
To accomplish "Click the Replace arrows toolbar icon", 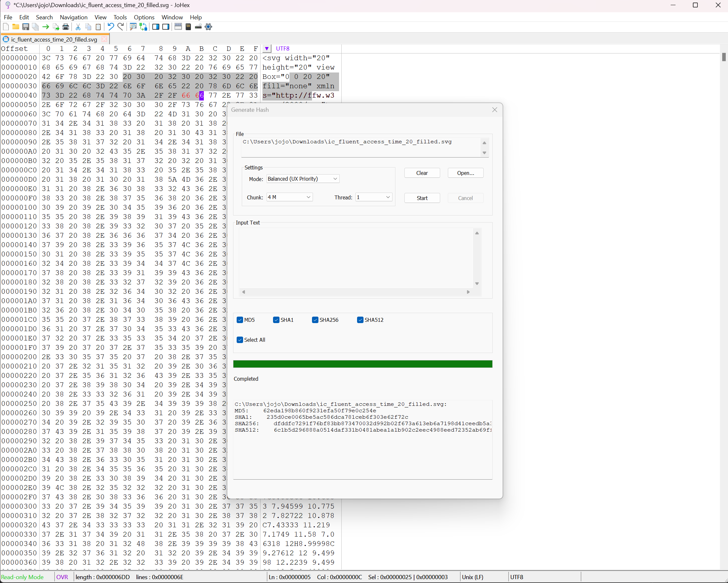I will pyautogui.click(x=144, y=27).
